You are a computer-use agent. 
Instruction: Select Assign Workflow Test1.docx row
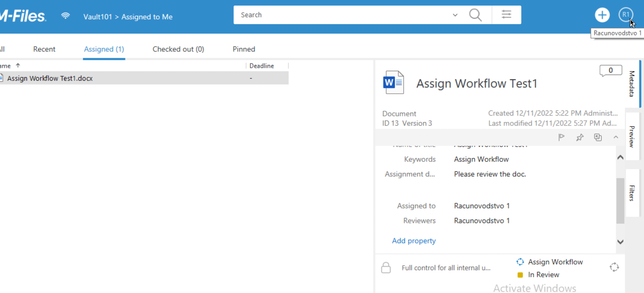point(144,78)
